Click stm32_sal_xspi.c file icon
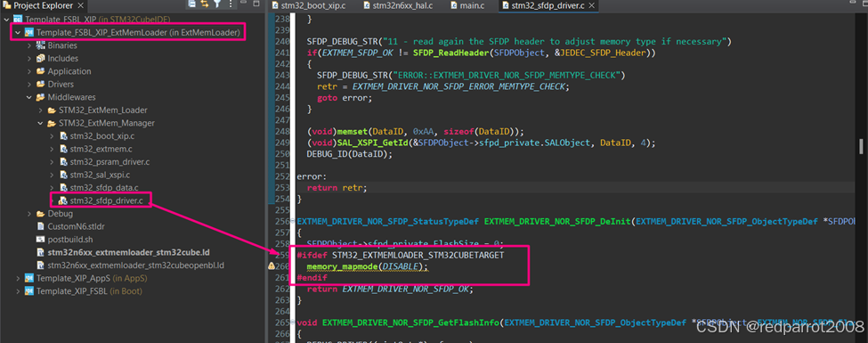Viewport: 868px width, 343px height. [x=63, y=175]
